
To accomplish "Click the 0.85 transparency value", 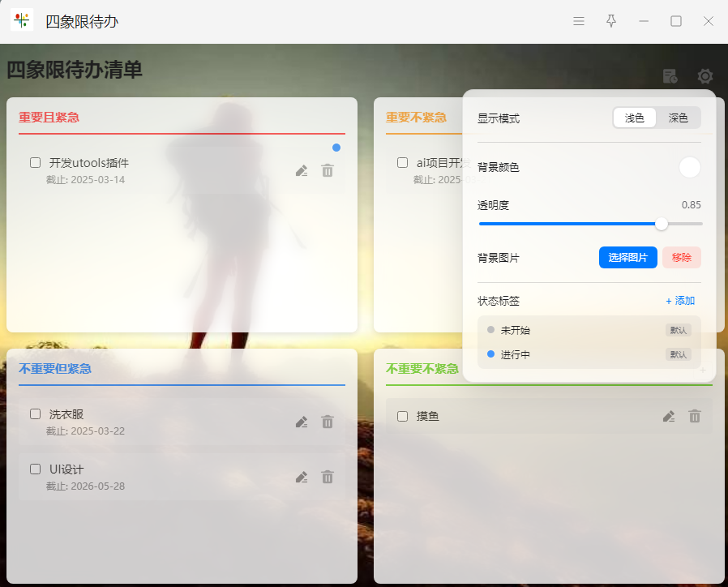I will point(691,205).
